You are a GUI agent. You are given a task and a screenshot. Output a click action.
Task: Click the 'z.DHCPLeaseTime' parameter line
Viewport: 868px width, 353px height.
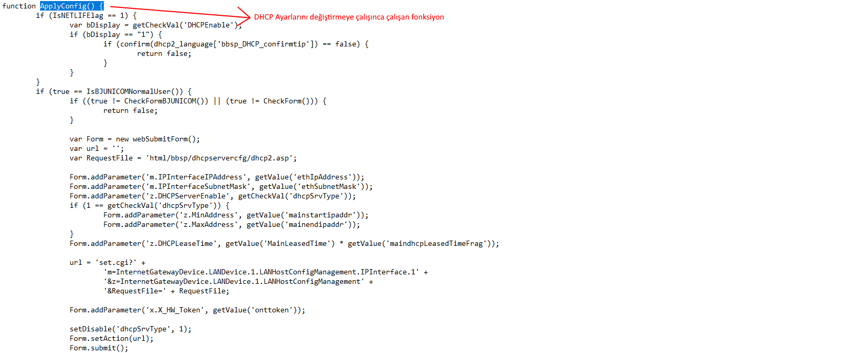[x=284, y=243]
